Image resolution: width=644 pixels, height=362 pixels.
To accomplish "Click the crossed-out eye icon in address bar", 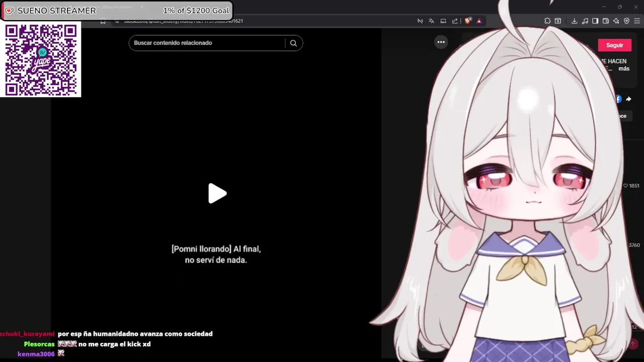I will coord(420,21).
